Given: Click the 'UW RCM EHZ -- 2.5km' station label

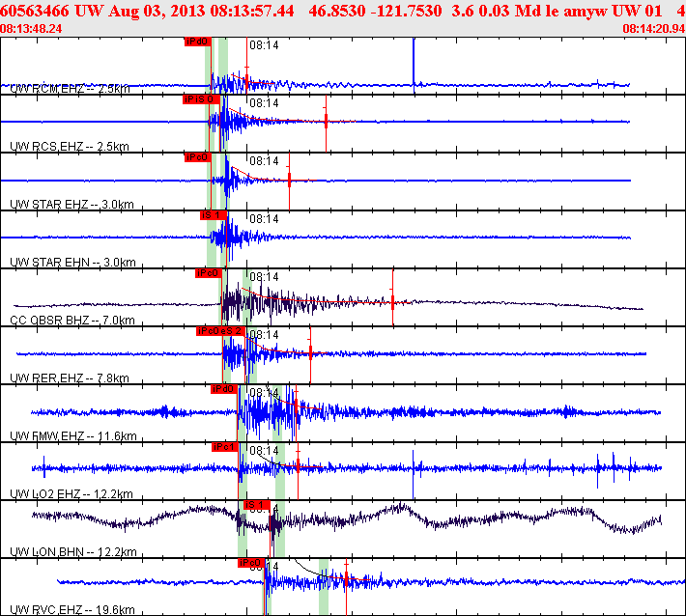Looking at the screenshot, I should click(x=70, y=89).
